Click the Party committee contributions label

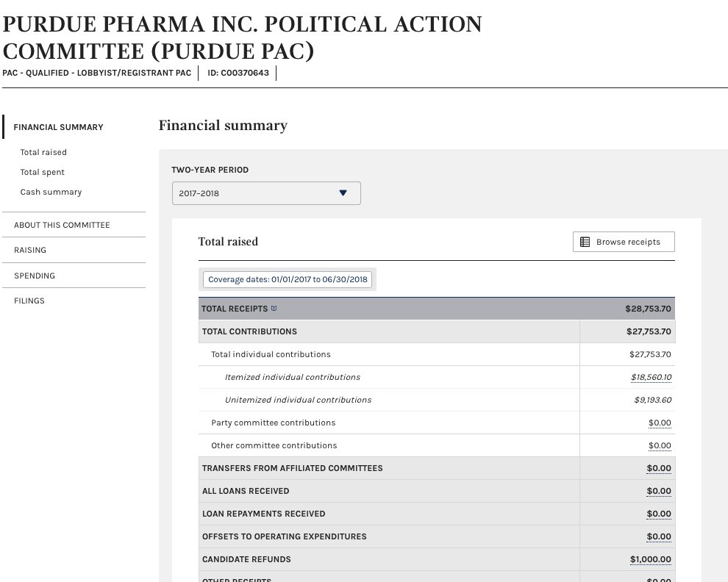click(273, 423)
